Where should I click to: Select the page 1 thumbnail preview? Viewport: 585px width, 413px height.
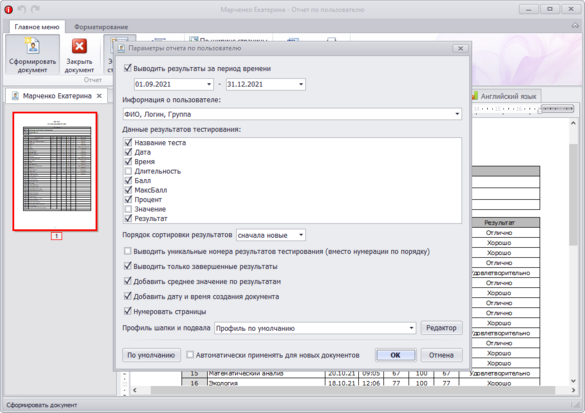point(55,172)
